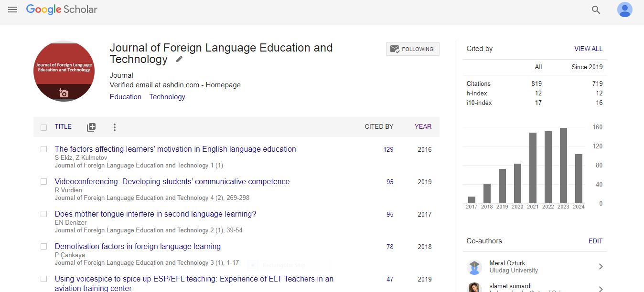Toggle the select-all checkbox in header

tap(44, 127)
